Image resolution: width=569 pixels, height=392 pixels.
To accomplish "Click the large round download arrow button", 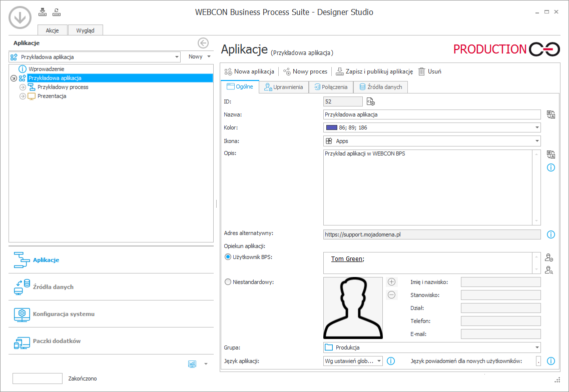I will click(20, 17).
